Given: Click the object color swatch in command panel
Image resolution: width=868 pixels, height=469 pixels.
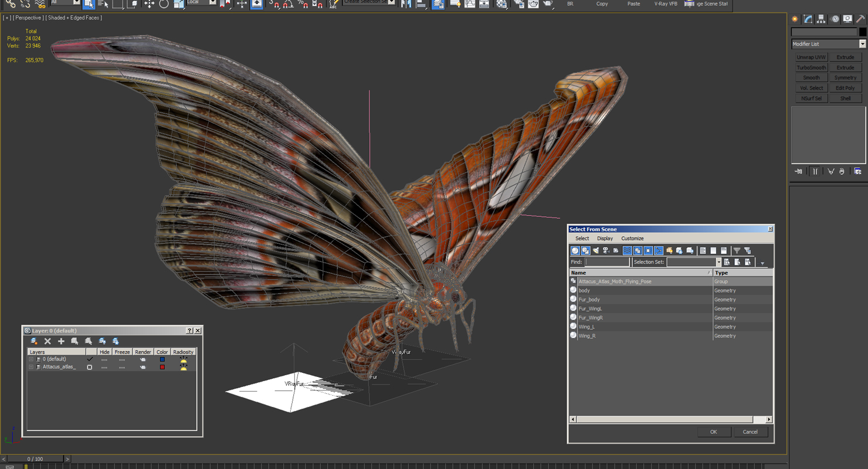Looking at the screenshot, I should 862,32.
